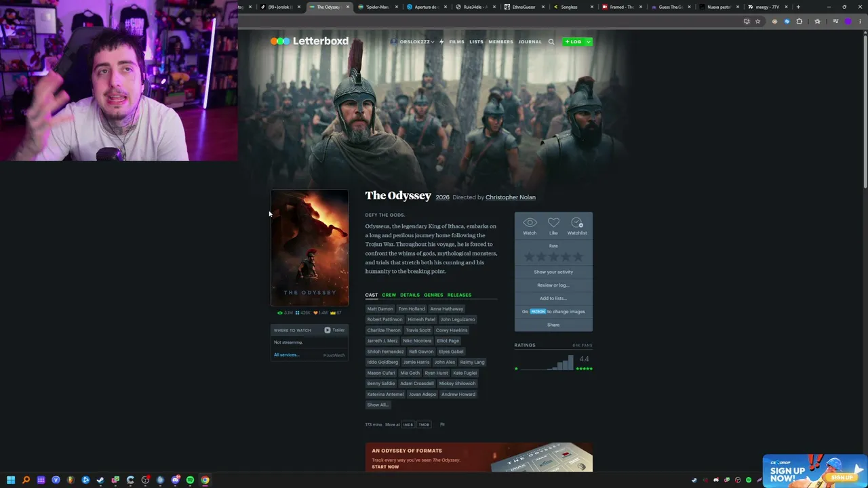
Task: Open a new browser tab with plus
Action: (x=798, y=7)
